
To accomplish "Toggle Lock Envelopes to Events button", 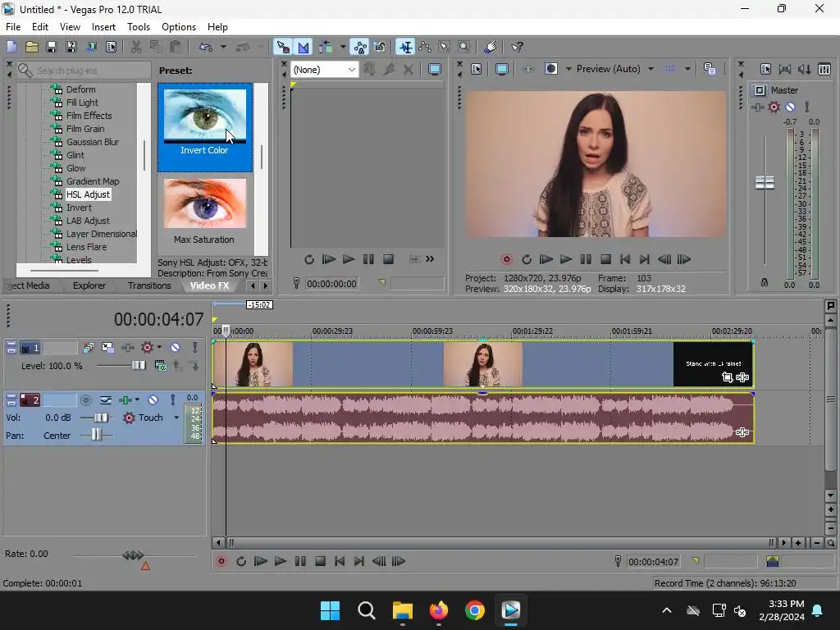I will pyautogui.click(x=361, y=47).
